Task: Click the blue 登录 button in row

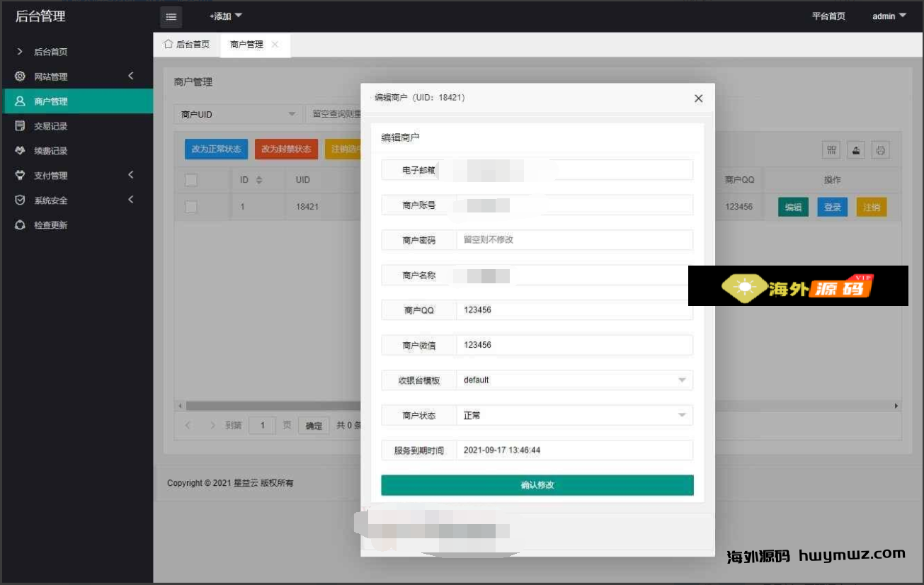Action: click(833, 207)
